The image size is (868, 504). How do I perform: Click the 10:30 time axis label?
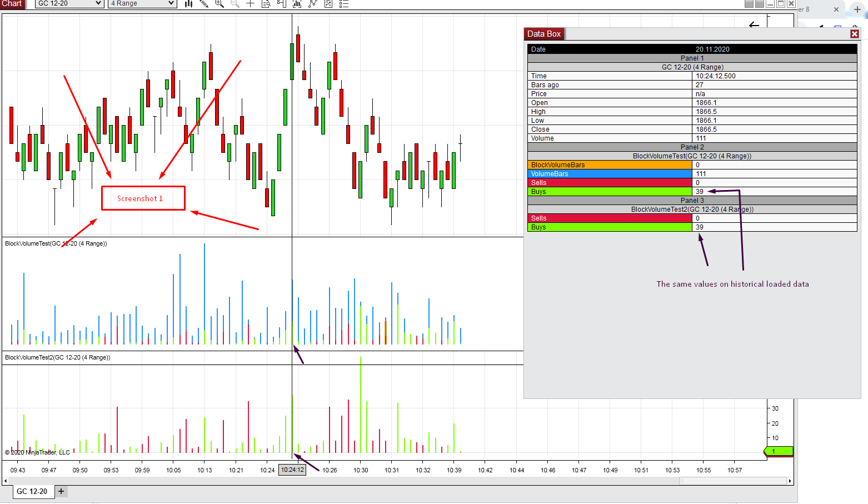[361, 470]
